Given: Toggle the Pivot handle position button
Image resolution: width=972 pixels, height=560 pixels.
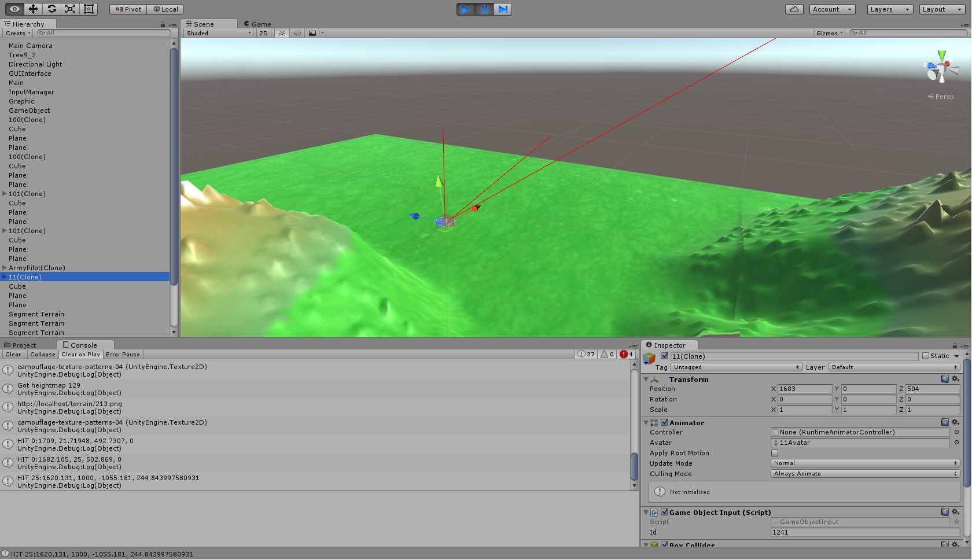Looking at the screenshot, I should point(128,9).
